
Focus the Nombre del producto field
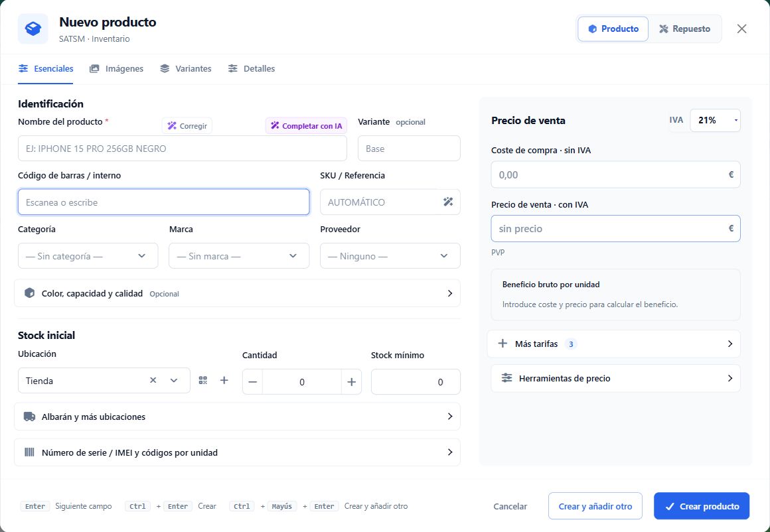click(182, 148)
